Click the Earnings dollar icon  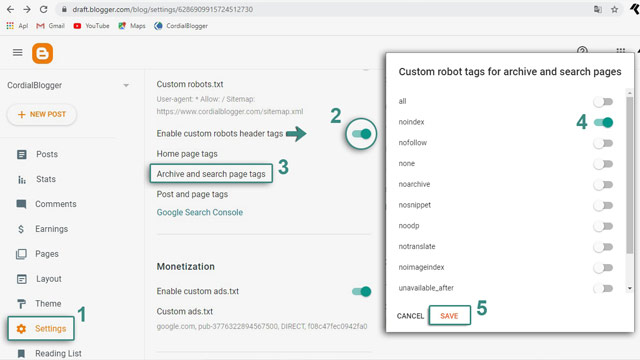(x=21, y=229)
